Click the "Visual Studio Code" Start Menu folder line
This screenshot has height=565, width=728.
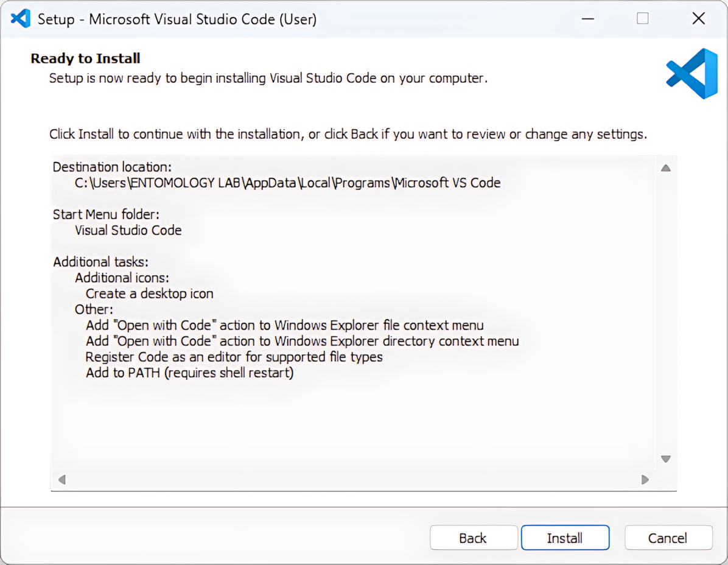pyautogui.click(x=128, y=230)
